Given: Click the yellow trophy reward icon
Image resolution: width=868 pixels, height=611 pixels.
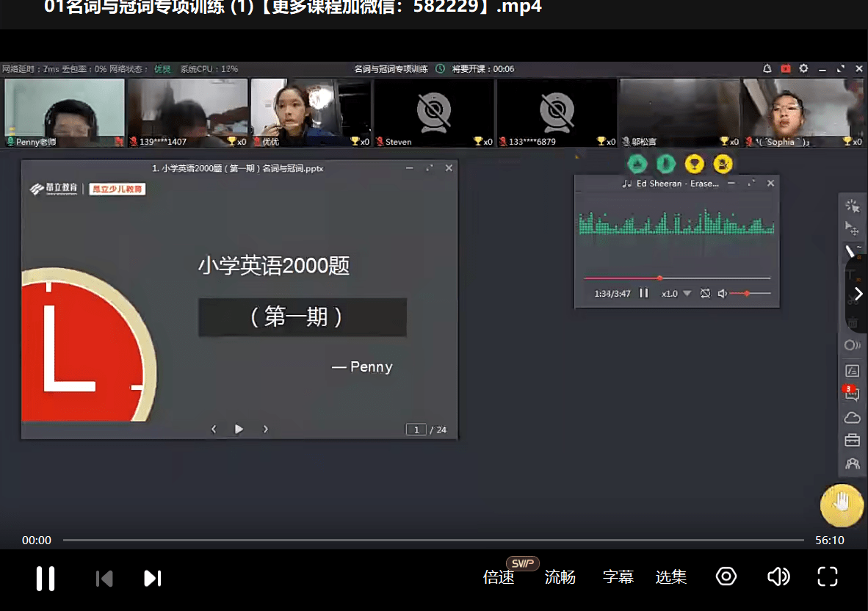Looking at the screenshot, I should point(694,164).
